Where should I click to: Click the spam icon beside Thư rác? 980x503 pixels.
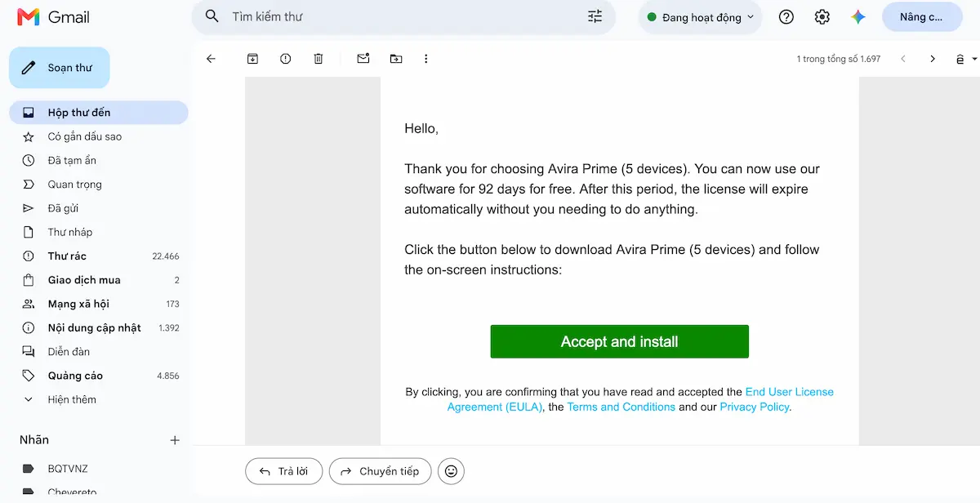click(x=29, y=256)
